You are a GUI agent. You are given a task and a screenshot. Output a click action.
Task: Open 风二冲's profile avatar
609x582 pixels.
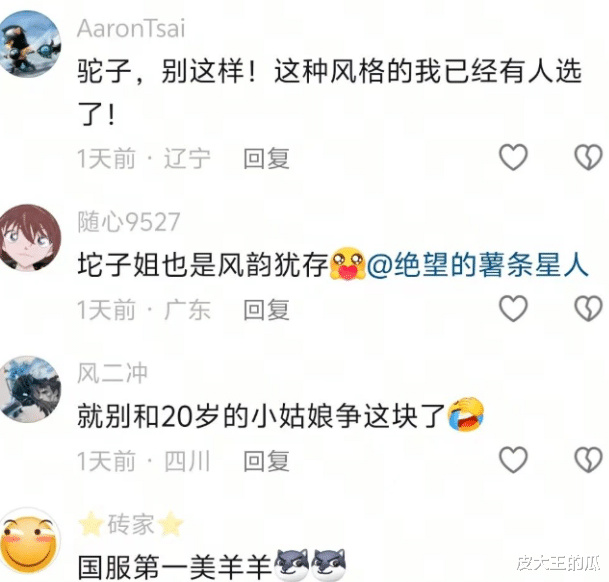click(x=30, y=389)
